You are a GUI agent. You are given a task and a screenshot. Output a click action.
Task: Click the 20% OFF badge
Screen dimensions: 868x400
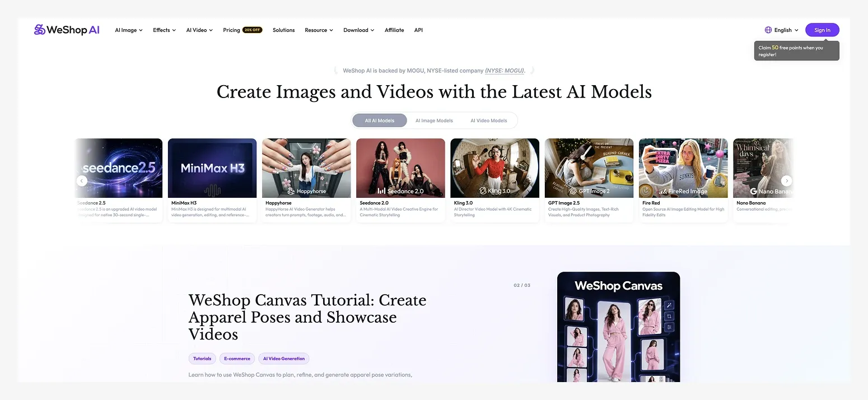(252, 30)
